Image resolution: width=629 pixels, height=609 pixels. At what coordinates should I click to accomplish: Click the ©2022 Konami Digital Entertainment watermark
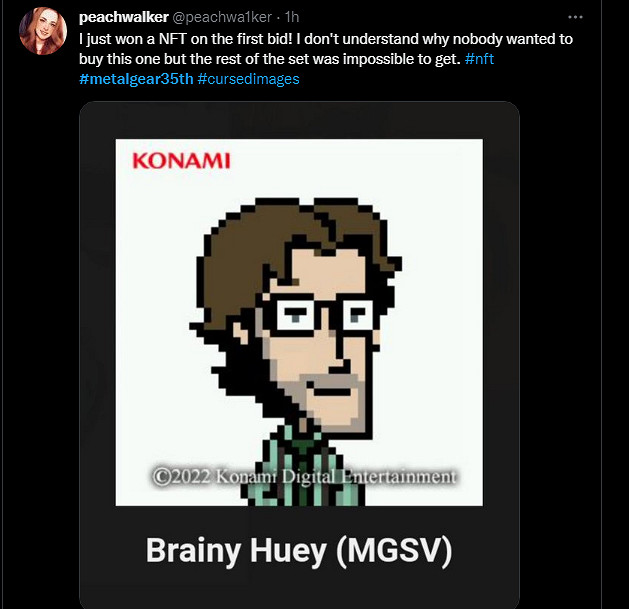coord(304,477)
